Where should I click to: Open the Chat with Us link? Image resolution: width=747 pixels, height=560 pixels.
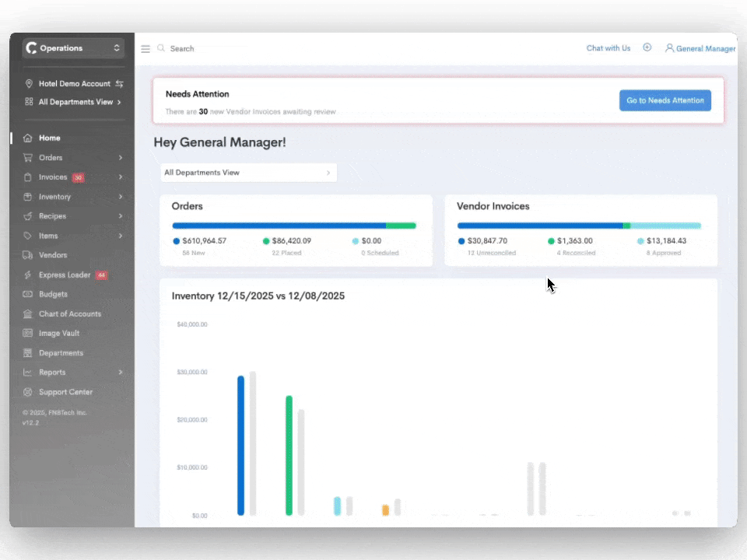pyautogui.click(x=608, y=48)
